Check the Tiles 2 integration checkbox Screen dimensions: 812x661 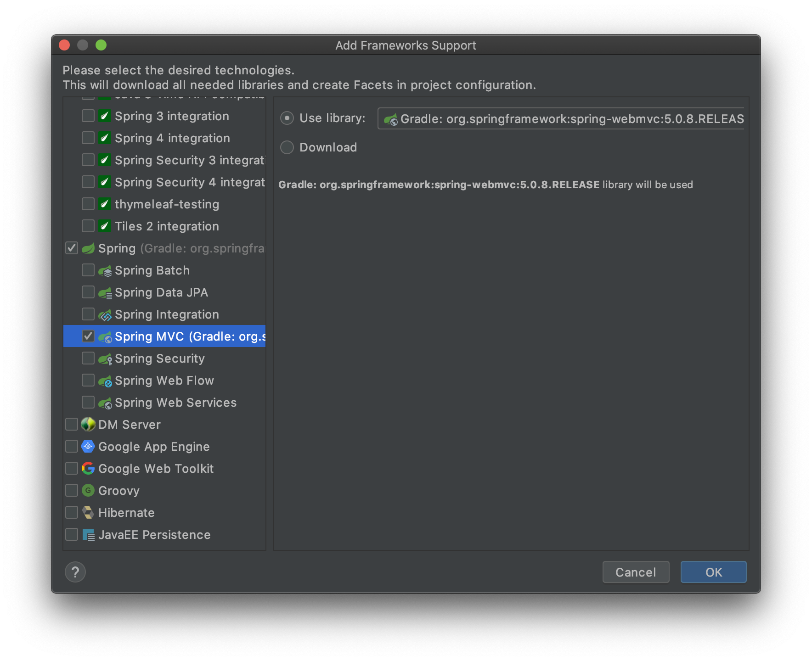(x=88, y=226)
